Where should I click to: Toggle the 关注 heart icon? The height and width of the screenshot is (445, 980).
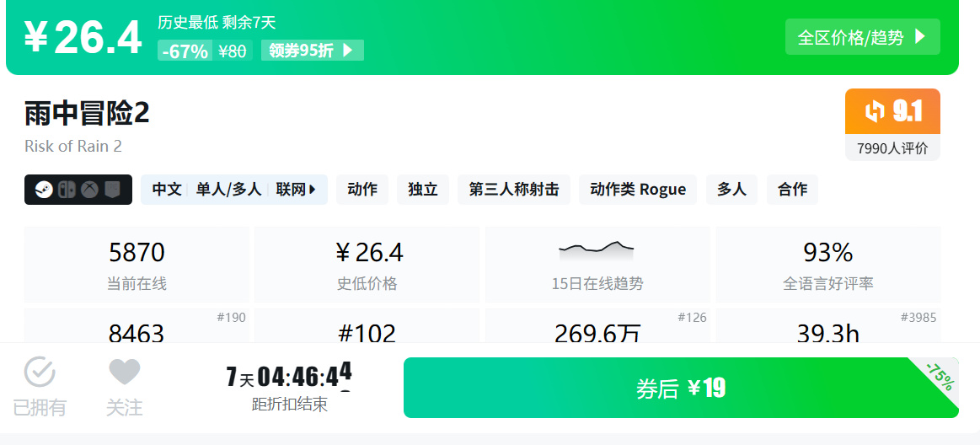pyautogui.click(x=125, y=372)
